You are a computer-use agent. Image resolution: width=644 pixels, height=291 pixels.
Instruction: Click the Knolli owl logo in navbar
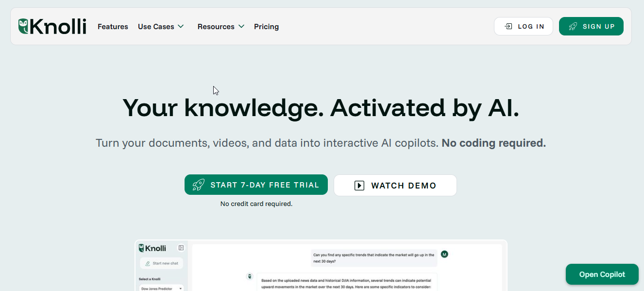click(52, 26)
